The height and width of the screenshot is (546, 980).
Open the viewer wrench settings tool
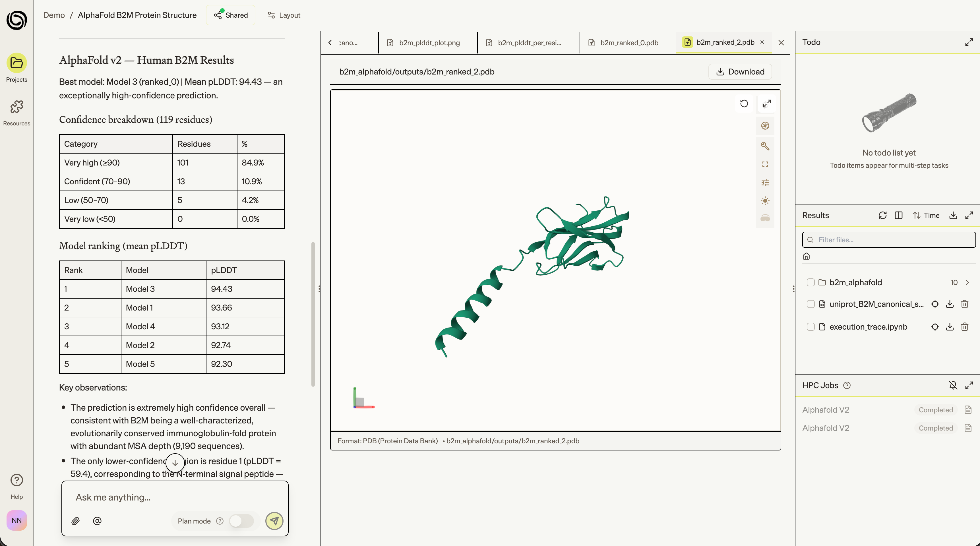pos(765,146)
